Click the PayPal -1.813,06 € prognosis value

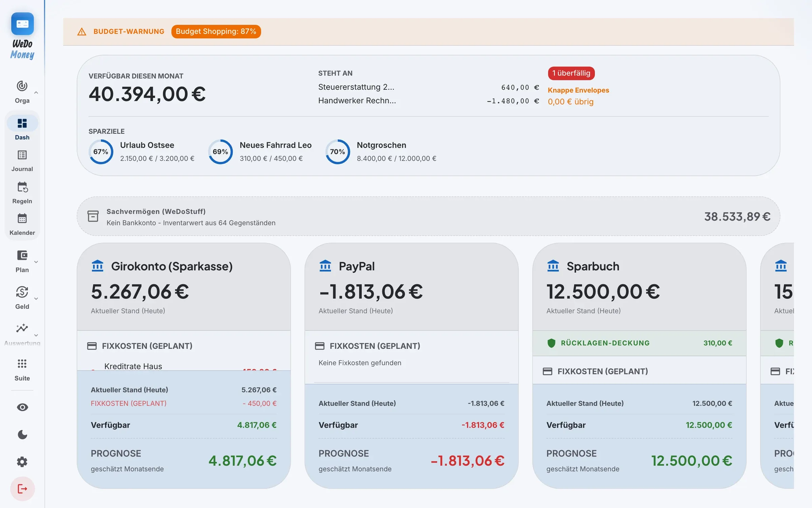468,461
